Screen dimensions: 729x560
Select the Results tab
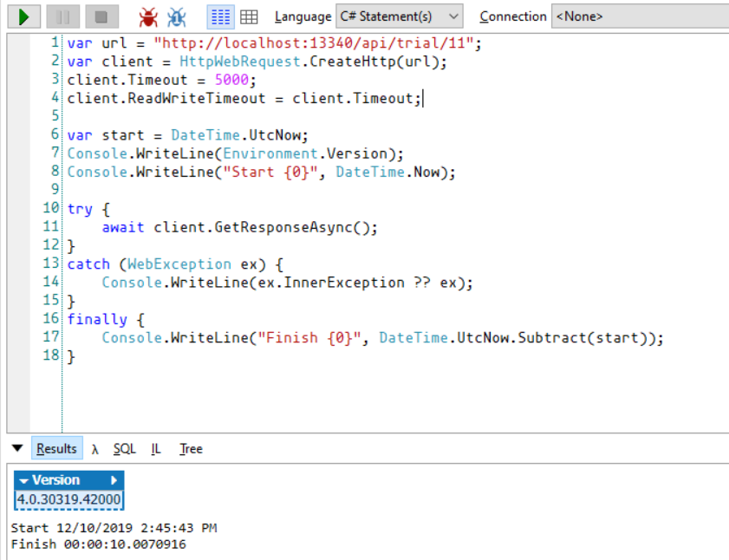pos(56,448)
